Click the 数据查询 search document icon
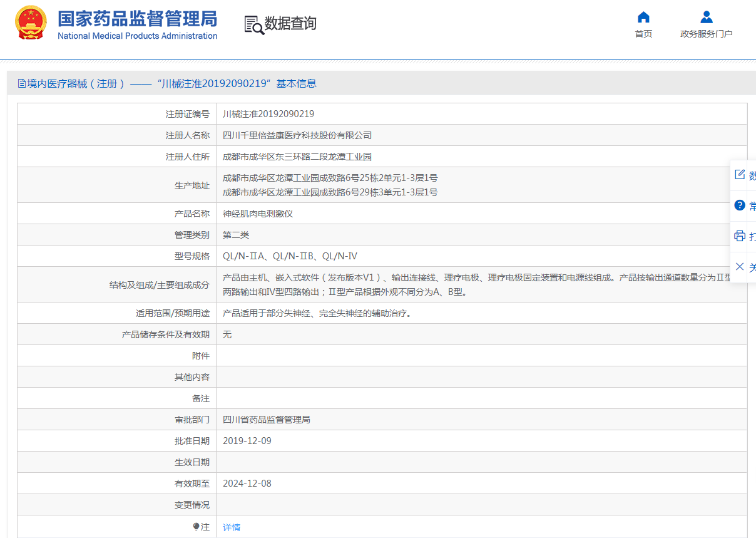Screen dimensions: 756x538 coord(253,24)
